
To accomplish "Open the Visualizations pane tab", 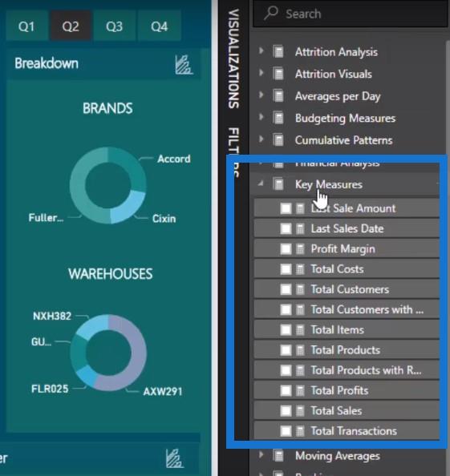I will coord(233,58).
